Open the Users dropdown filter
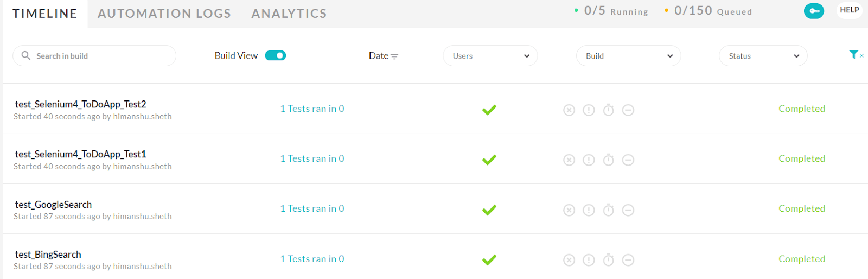The height and width of the screenshot is (279, 868). [x=490, y=56]
